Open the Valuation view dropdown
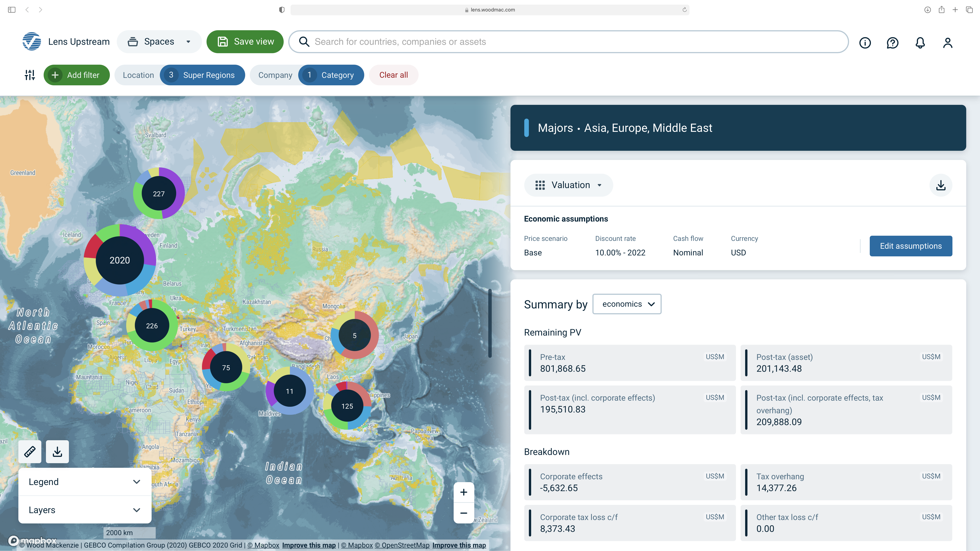The width and height of the screenshot is (980, 551). pyautogui.click(x=568, y=185)
